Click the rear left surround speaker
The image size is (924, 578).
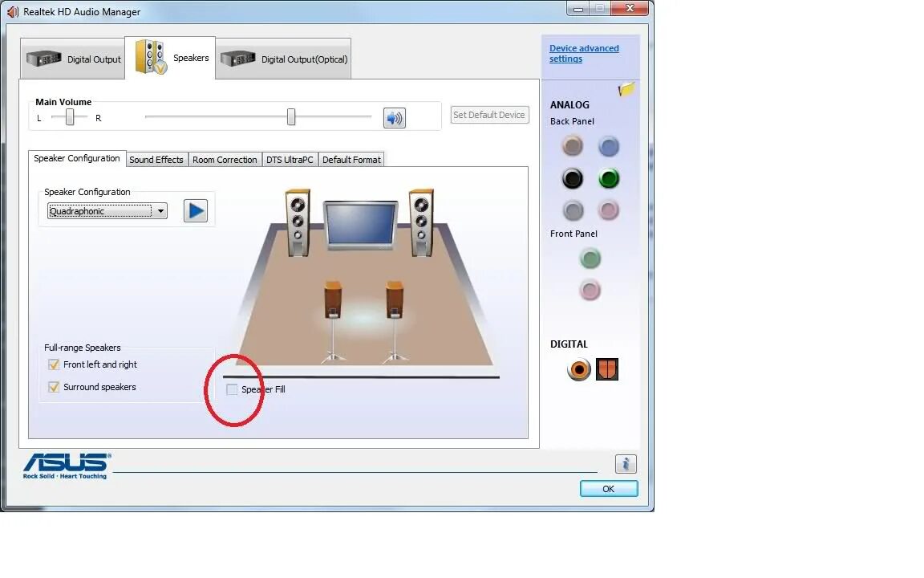[333, 321]
